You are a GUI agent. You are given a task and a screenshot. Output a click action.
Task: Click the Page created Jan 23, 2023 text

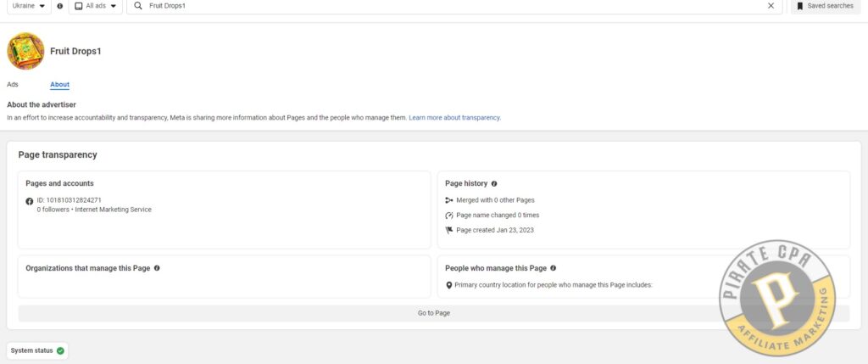click(x=495, y=230)
